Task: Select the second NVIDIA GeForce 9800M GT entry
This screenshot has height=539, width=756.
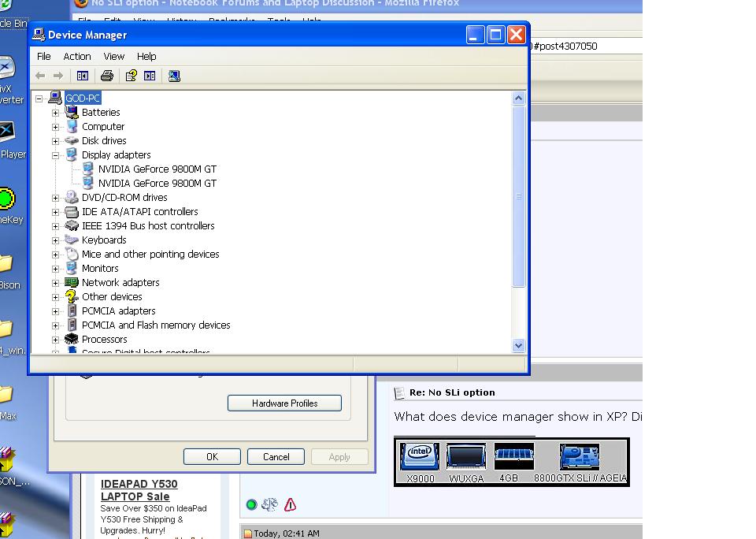Action: [157, 184]
